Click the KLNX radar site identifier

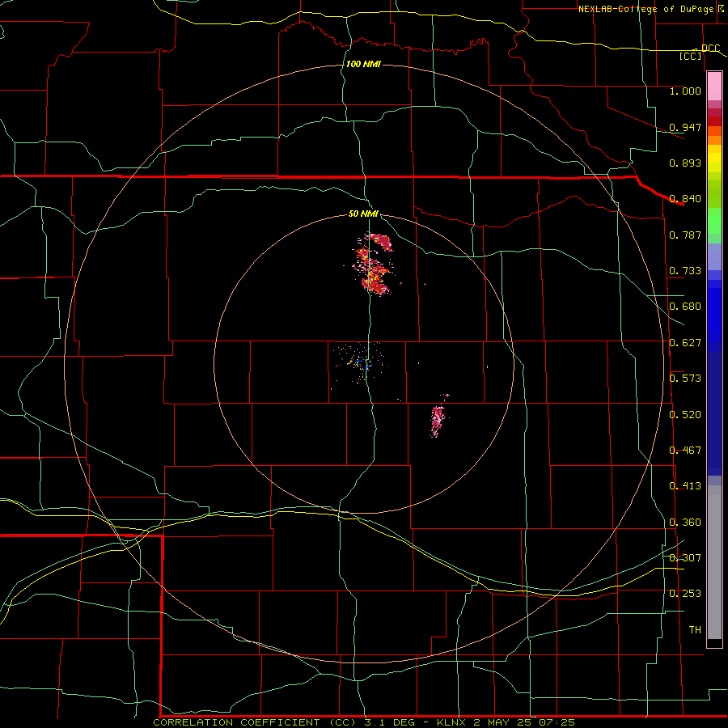click(x=451, y=722)
